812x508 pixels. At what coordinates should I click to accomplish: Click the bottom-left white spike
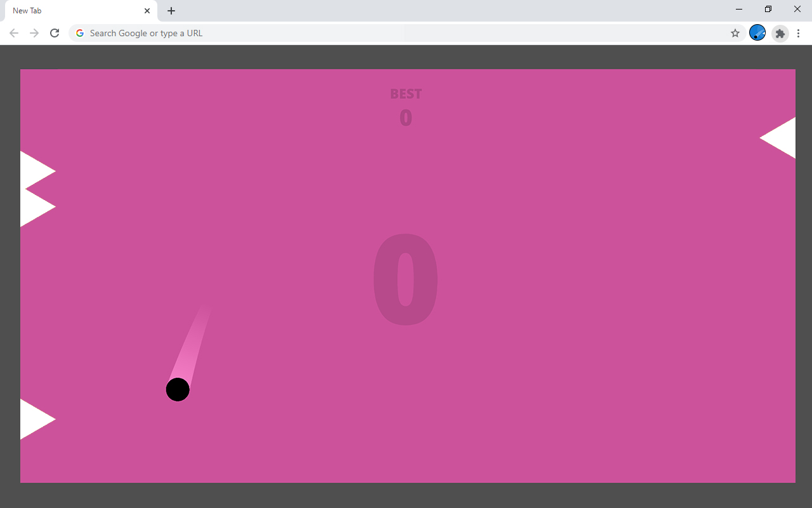tap(32, 418)
